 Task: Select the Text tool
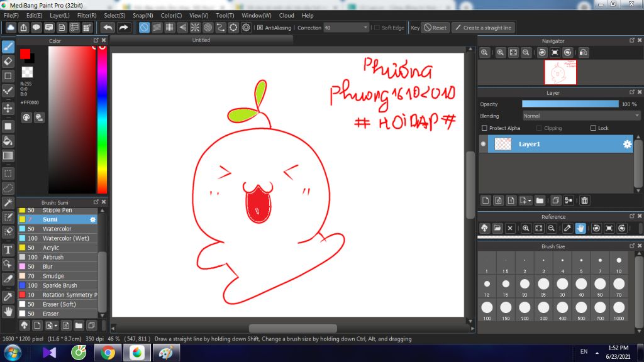[8, 250]
